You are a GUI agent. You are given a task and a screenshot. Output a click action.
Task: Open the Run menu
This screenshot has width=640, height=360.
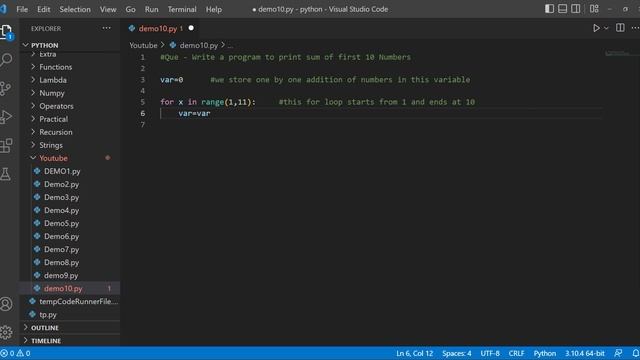click(151, 9)
